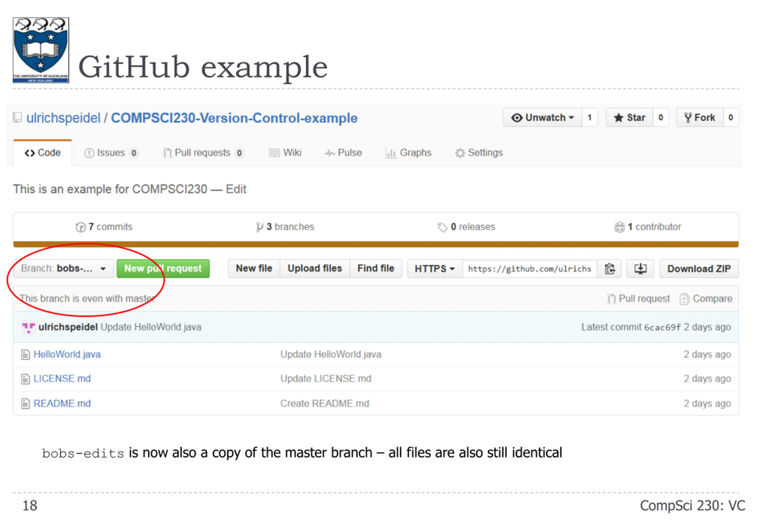View the 1 contributor page
The width and height of the screenshot is (769, 532).
click(647, 227)
